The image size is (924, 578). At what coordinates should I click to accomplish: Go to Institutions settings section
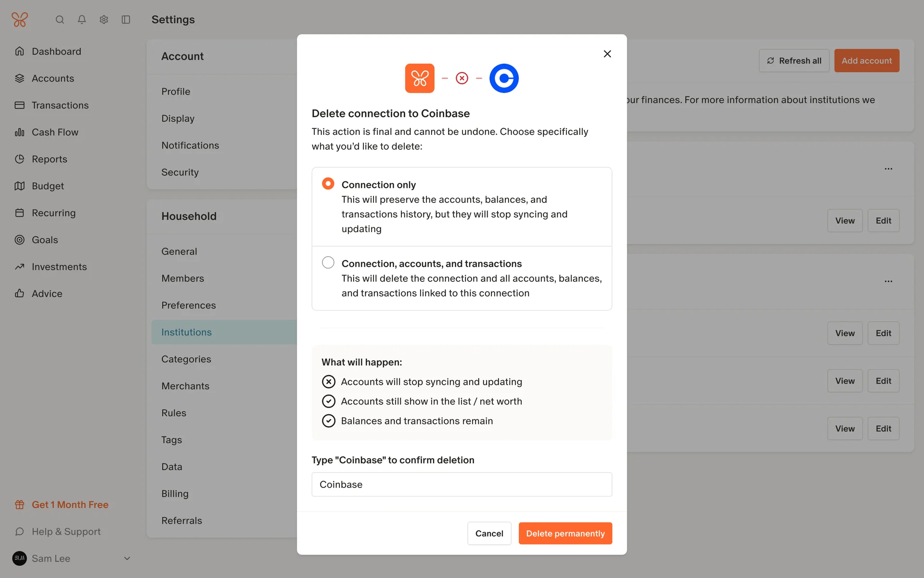(187, 332)
